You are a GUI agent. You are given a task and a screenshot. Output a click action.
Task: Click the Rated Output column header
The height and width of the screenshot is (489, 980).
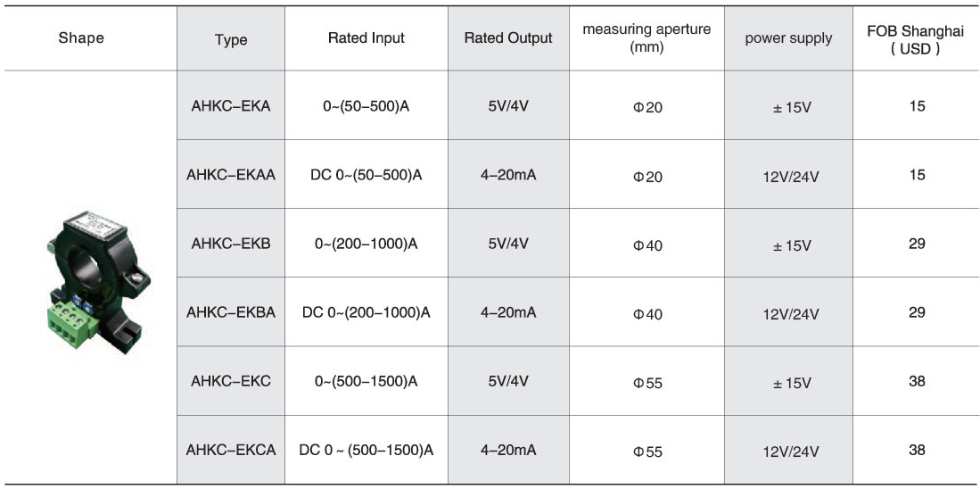click(x=508, y=38)
